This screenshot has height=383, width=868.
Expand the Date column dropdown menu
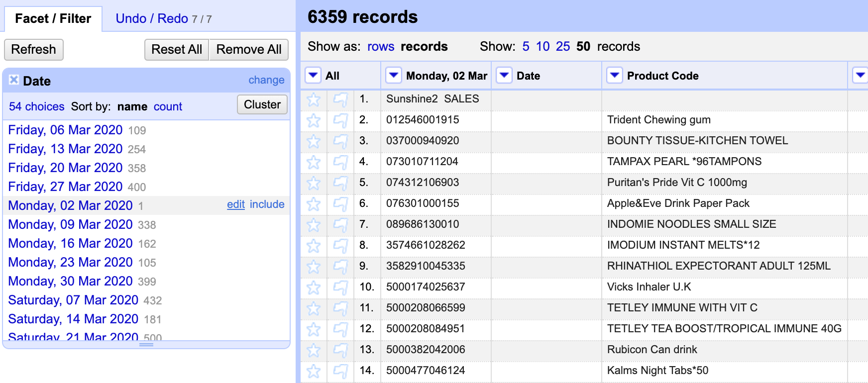click(x=504, y=76)
